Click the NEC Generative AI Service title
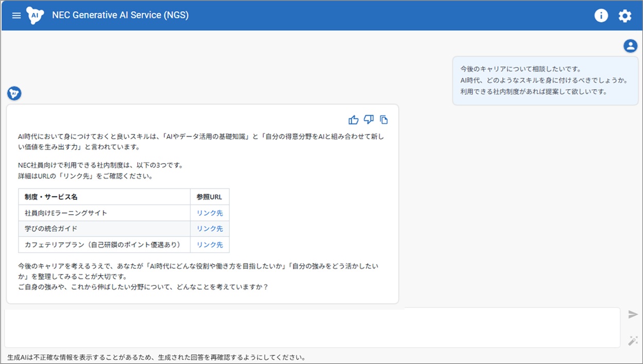643x364 pixels. tap(120, 15)
